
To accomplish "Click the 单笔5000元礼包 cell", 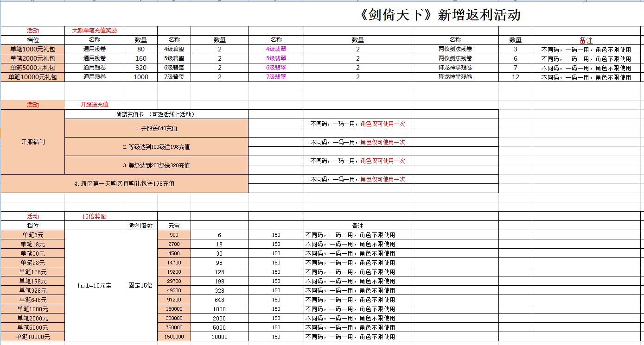I will click(x=33, y=68).
